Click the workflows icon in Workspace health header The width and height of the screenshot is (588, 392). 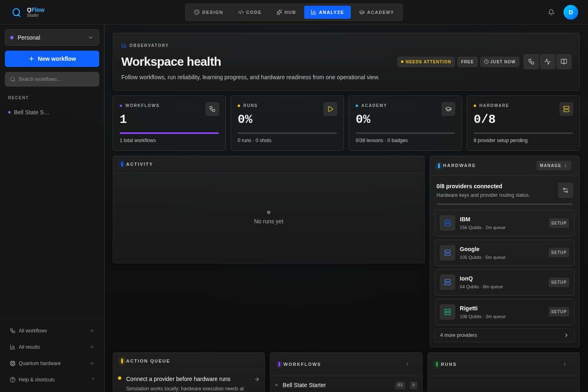coord(531,62)
